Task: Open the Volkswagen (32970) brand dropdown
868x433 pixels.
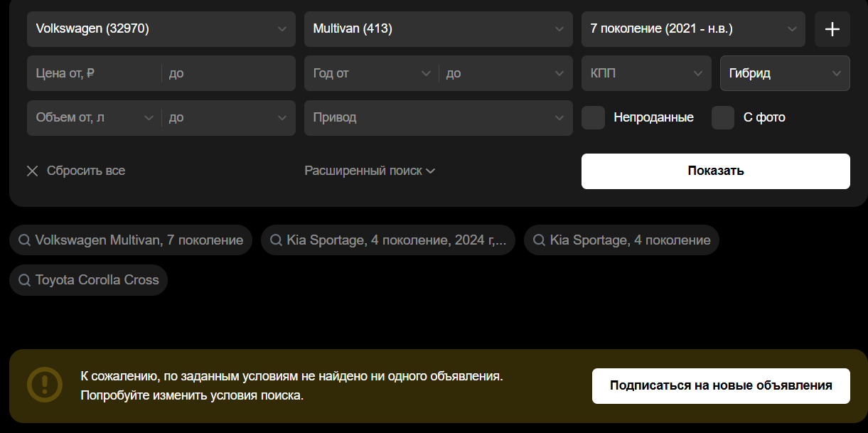Action: point(161,29)
